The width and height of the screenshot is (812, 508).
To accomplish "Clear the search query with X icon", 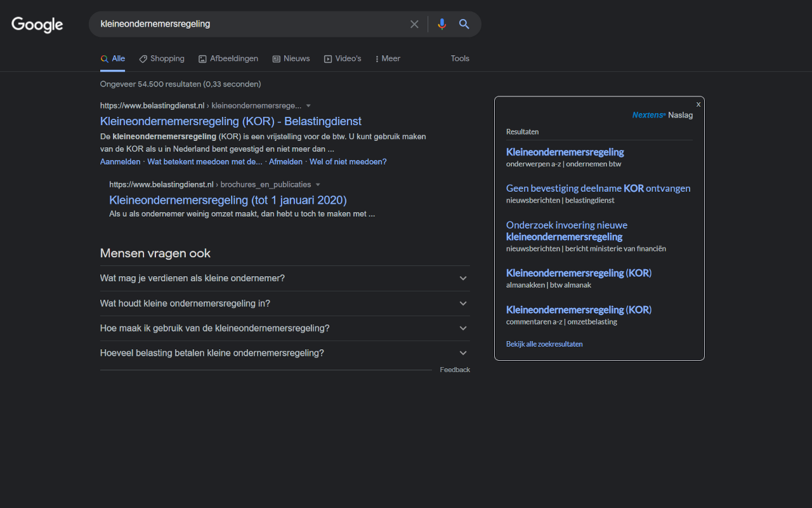I will click(414, 24).
